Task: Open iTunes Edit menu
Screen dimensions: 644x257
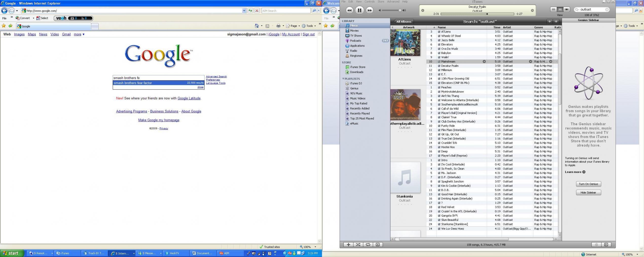Action: [x=351, y=2]
